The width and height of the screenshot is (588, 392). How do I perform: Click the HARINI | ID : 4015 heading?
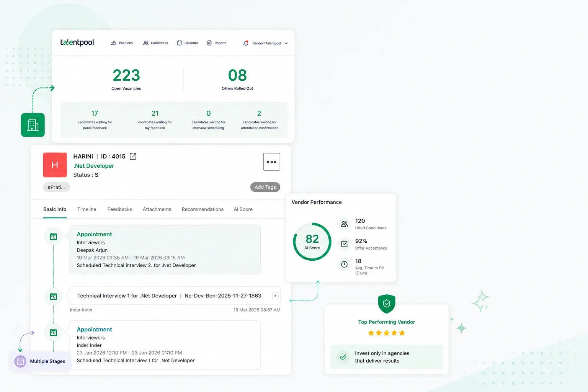[x=99, y=157]
